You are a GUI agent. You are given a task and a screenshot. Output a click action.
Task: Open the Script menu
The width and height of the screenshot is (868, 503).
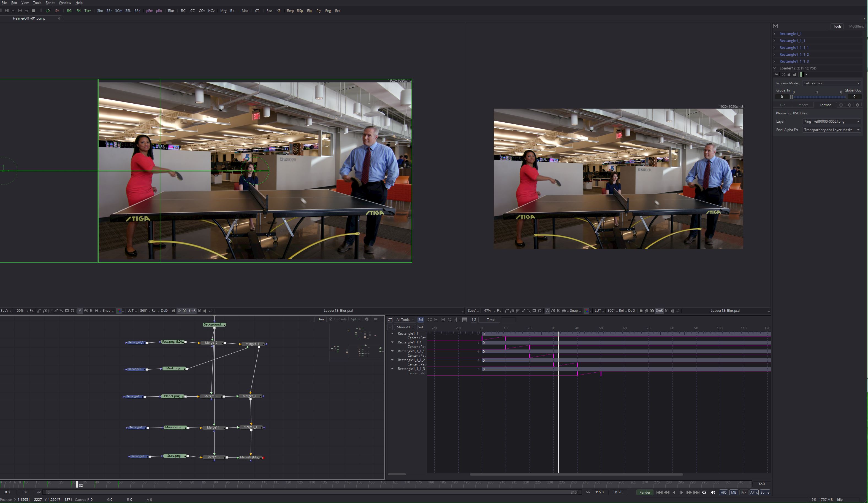click(50, 3)
